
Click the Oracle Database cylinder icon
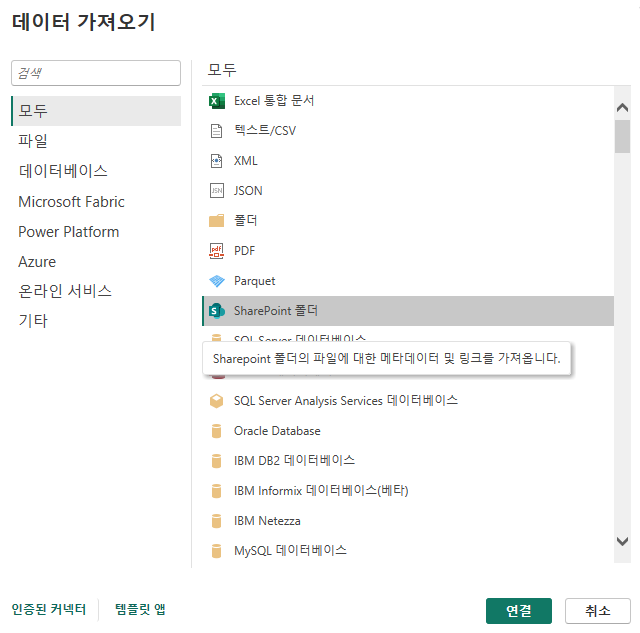[216, 431]
